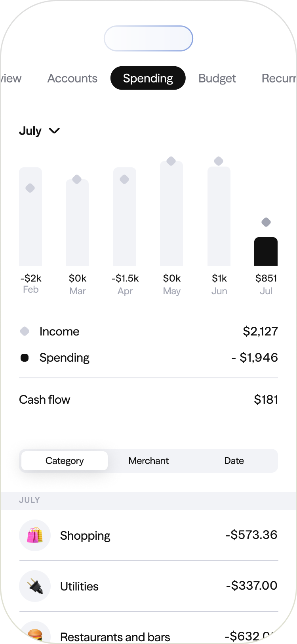Tap the diamond marker above the May bar
Screen dimensions: 297x644
(171, 161)
